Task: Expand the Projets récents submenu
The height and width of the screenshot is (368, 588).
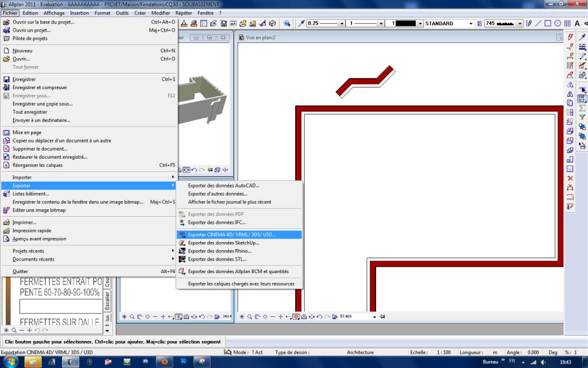Action: (88, 251)
